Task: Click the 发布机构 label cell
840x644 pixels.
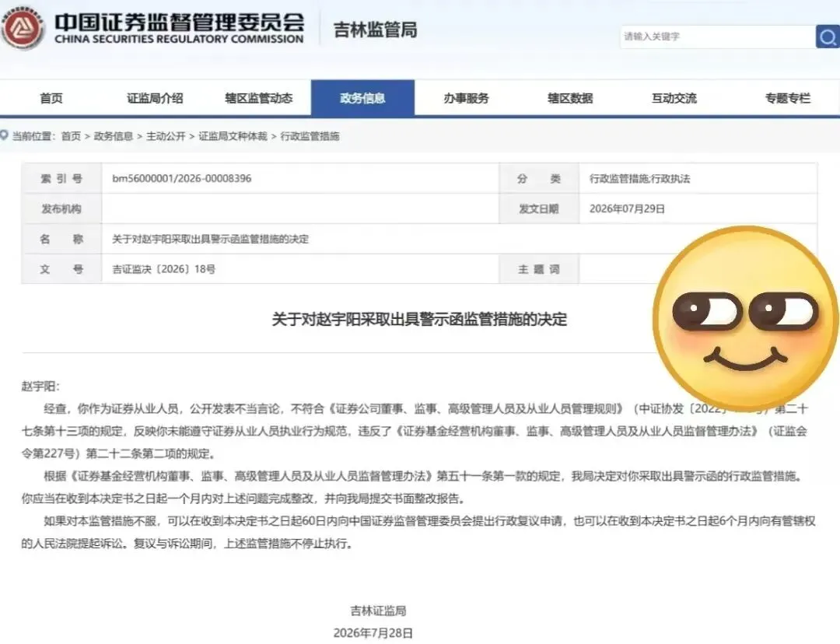Action: (61, 209)
